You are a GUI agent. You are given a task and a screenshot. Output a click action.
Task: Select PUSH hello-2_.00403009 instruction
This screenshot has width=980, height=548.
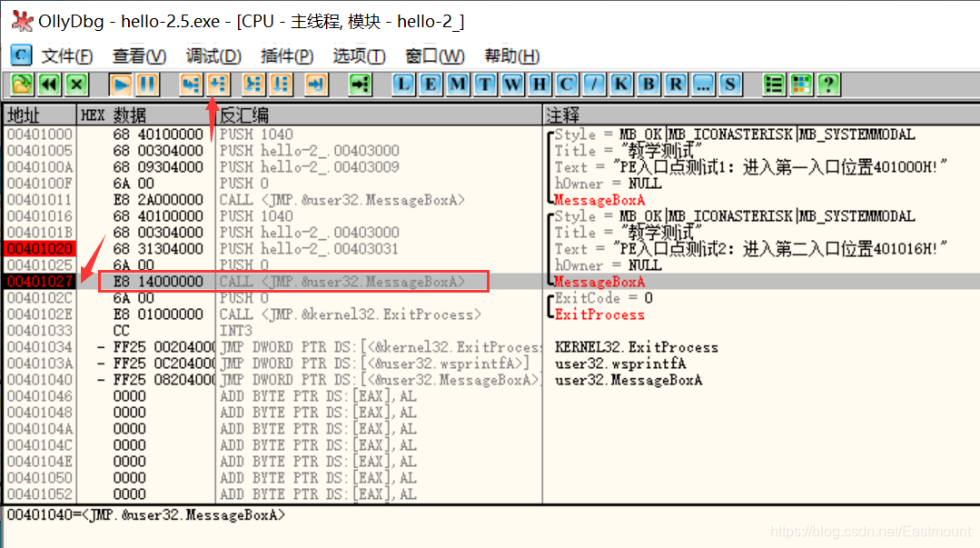click(309, 167)
